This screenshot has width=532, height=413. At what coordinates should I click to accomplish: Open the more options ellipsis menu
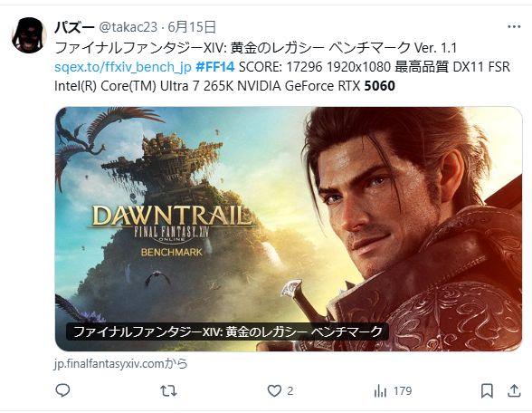(x=514, y=27)
